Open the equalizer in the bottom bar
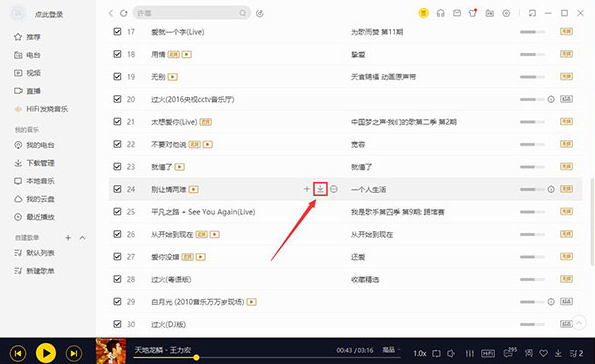This screenshot has height=364, width=595. 470,353
